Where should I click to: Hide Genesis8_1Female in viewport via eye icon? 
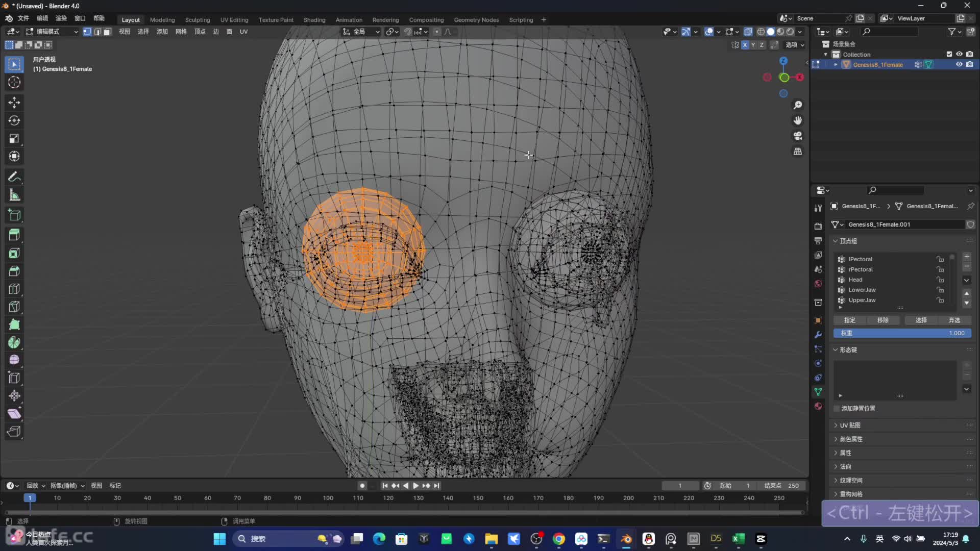point(959,64)
